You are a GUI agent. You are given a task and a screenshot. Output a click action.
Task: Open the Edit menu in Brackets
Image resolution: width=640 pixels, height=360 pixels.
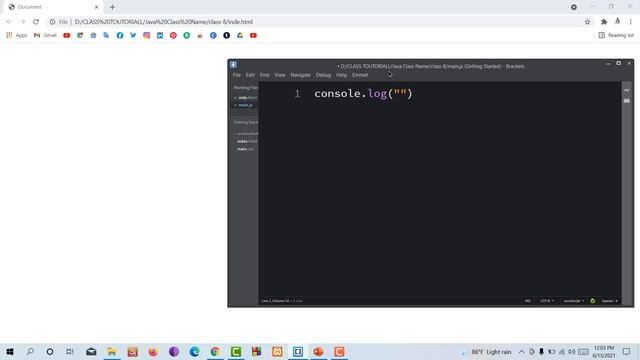[x=250, y=75]
